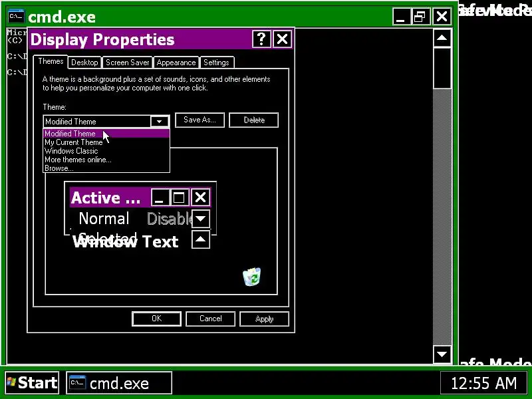The height and width of the screenshot is (399, 532).
Task: Click the preview scroll up arrow
Action: [x=201, y=239]
